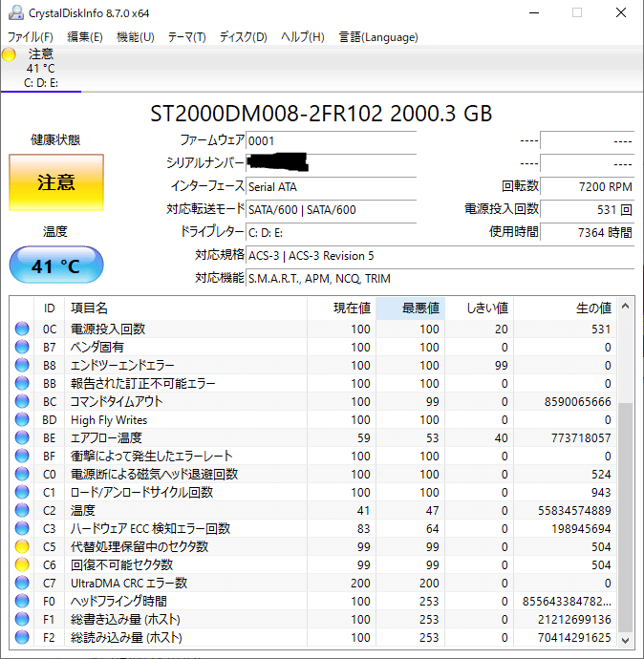Select the エアフロー温度 row name

(106, 438)
